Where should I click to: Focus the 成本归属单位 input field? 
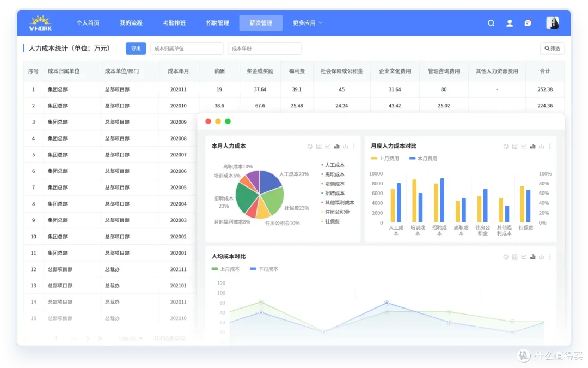[x=187, y=49]
